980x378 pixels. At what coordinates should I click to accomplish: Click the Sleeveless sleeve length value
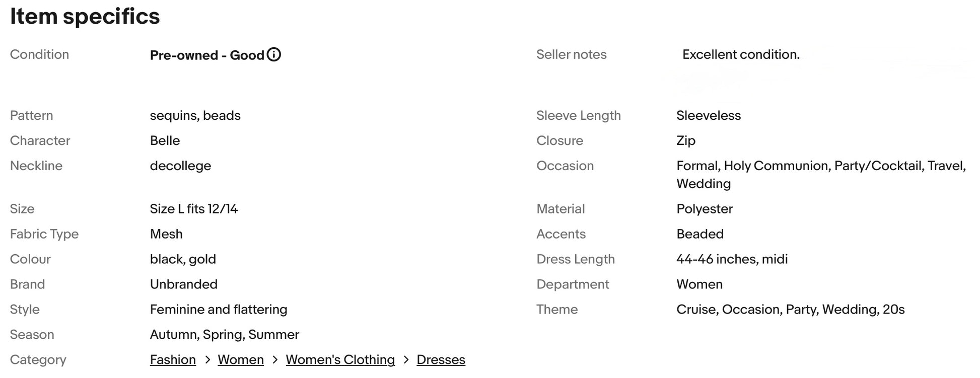[708, 115]
